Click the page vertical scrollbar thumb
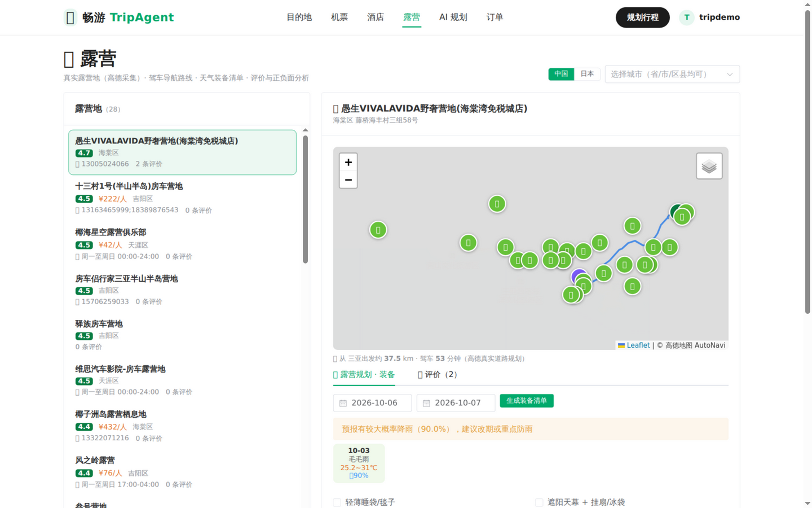Screen dimensions: 812x508 807,161
